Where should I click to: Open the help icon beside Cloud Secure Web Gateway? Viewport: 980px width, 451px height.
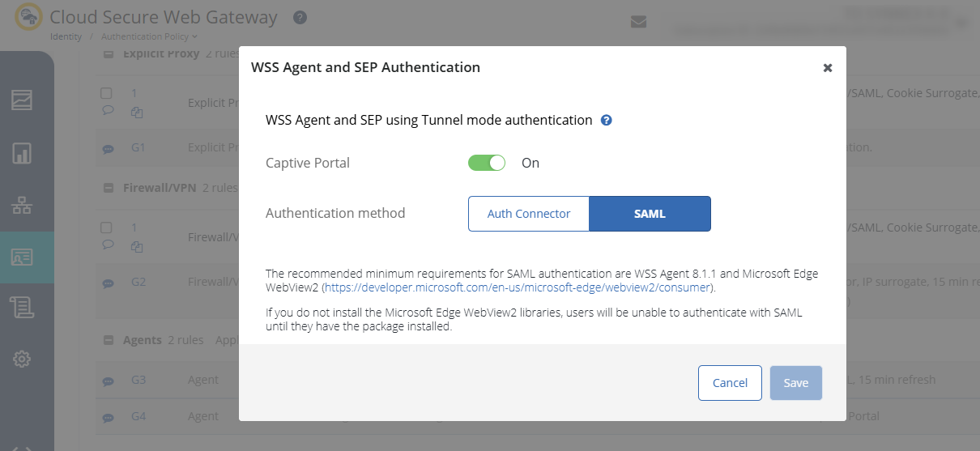pos(300,17)
